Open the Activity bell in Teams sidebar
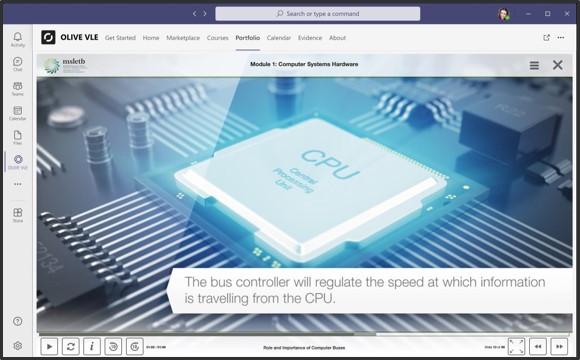 click(17, 39)
